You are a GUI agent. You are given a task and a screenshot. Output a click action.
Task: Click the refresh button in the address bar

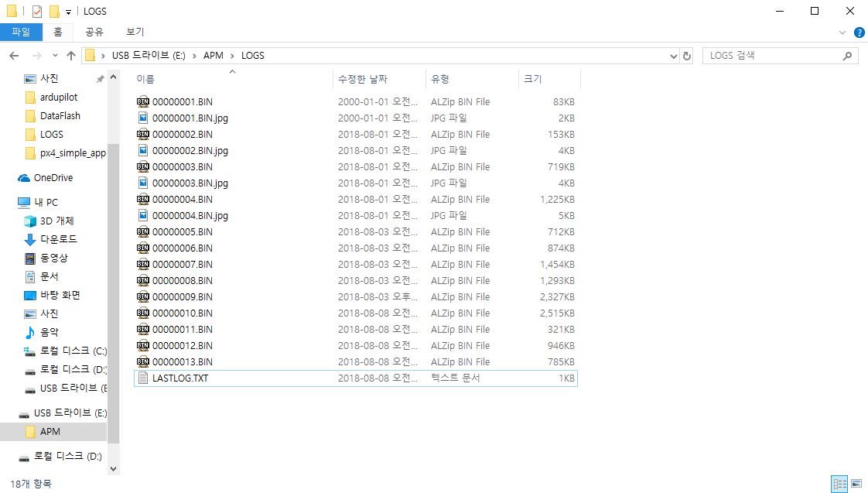click(x=687, y=56)
